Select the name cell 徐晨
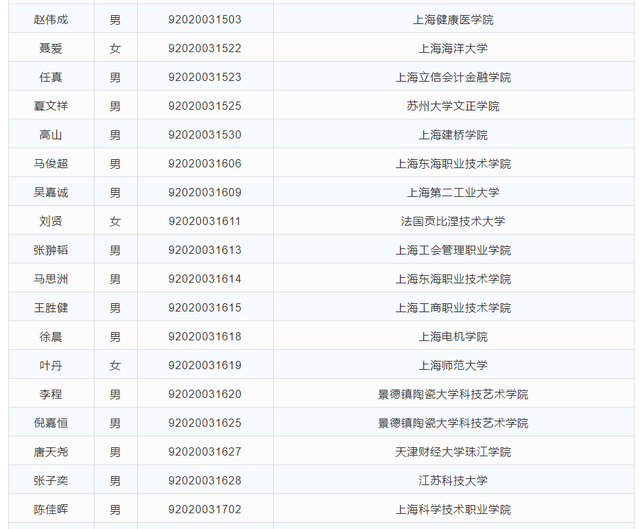Screen dimensions: 640x529 tap(51, 336)
